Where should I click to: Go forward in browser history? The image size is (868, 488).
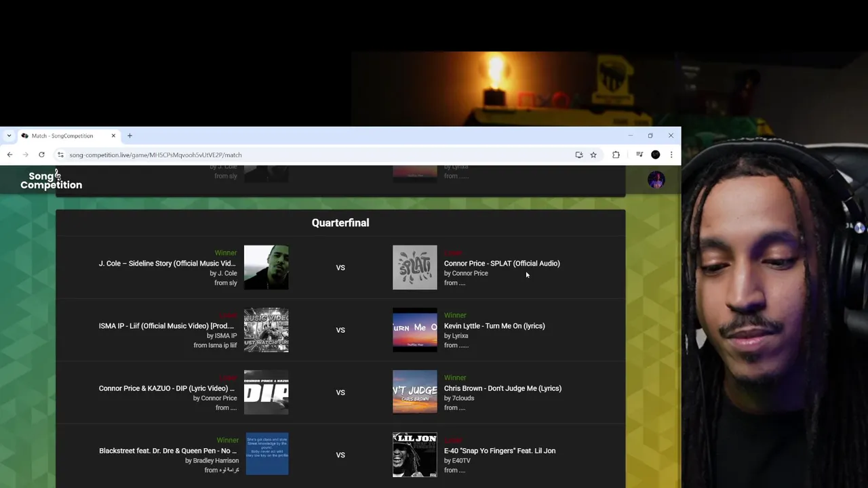point(25,155)
